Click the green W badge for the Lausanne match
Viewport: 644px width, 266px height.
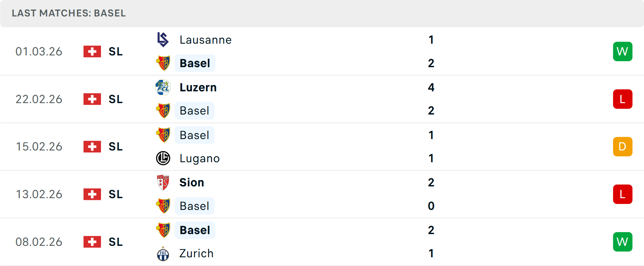point(623,51)
